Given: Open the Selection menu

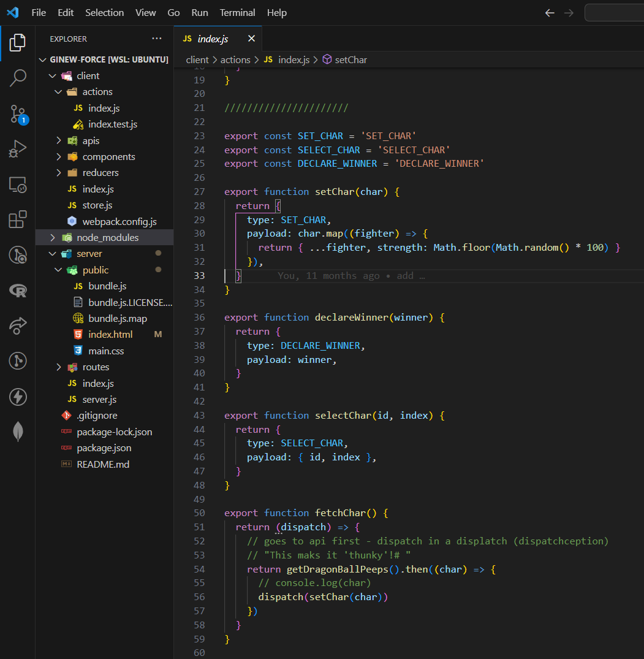Looking at the screenshot, I should [105, 13].
